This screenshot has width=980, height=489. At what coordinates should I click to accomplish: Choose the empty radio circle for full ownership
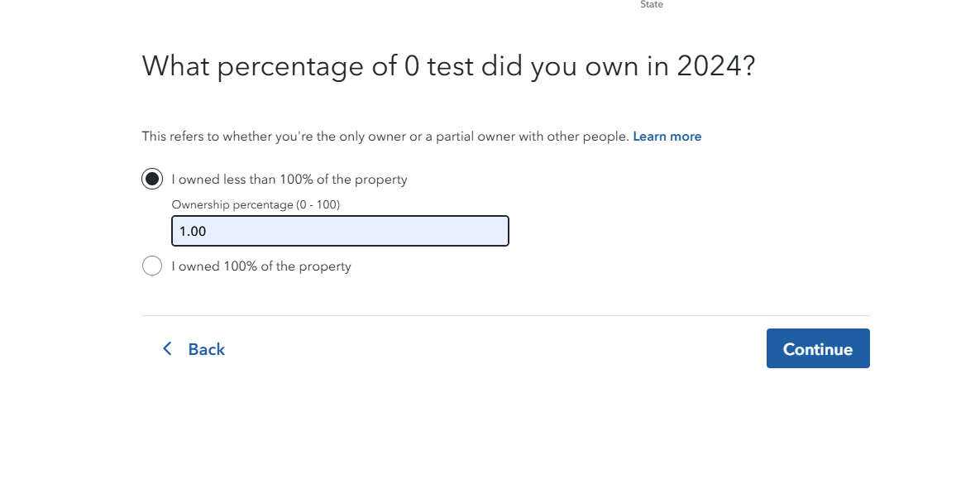point(152,266)
